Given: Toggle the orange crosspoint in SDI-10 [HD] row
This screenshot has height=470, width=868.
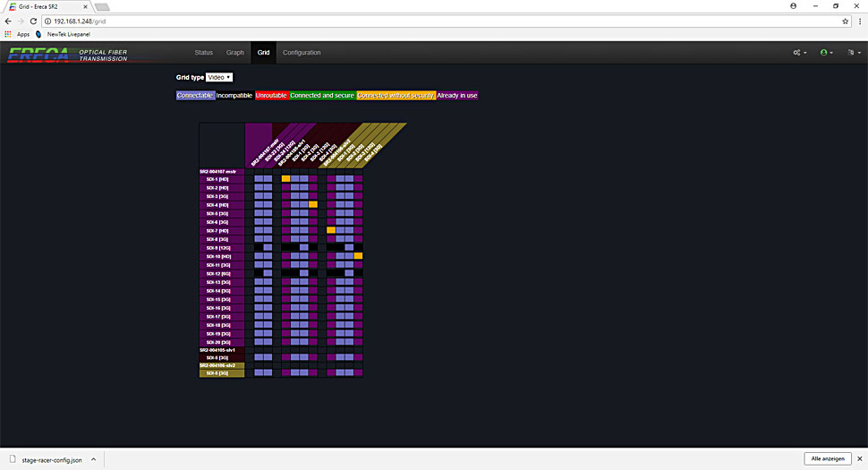Looking at the screenshot, I should (358, 256).
